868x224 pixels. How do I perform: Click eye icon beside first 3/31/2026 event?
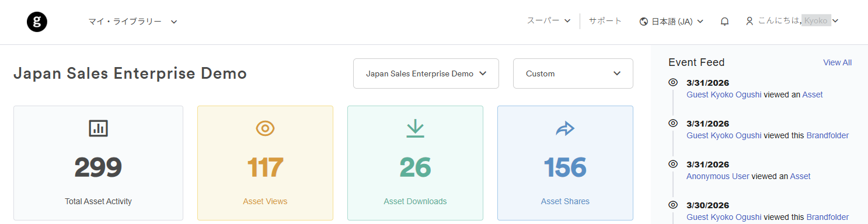pos(672,82)
